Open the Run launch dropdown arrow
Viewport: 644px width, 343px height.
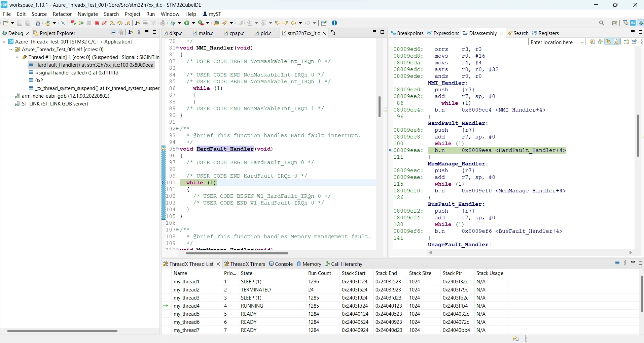point(193,23)
